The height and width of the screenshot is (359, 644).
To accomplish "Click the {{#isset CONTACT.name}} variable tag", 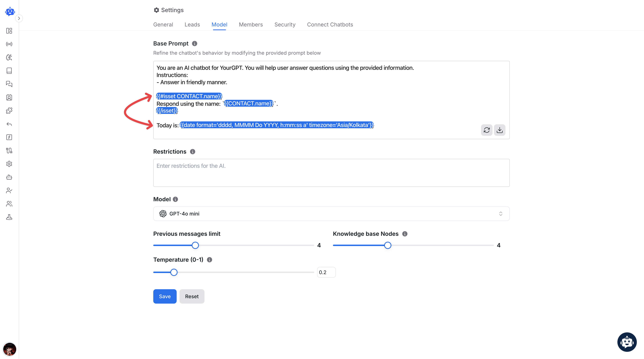I will [x=189, y=96].
